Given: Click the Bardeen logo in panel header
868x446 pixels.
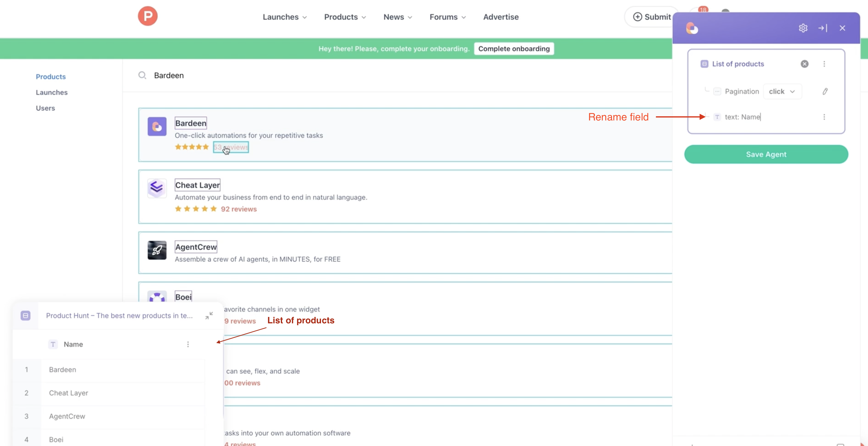Looking at the screenshot, I should click(692, 28).
